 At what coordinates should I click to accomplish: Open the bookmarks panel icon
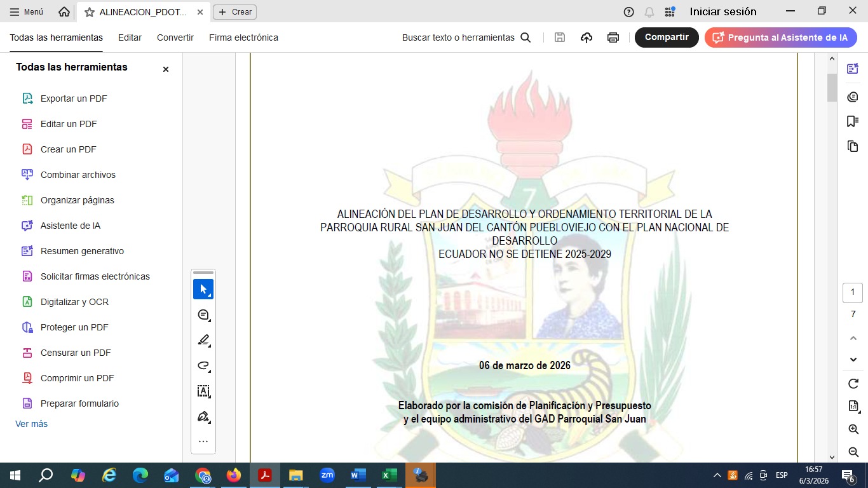point(853,121)
